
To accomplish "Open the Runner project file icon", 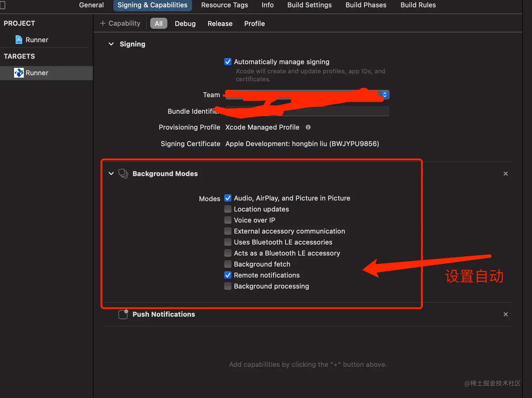I will pos(19,40).
